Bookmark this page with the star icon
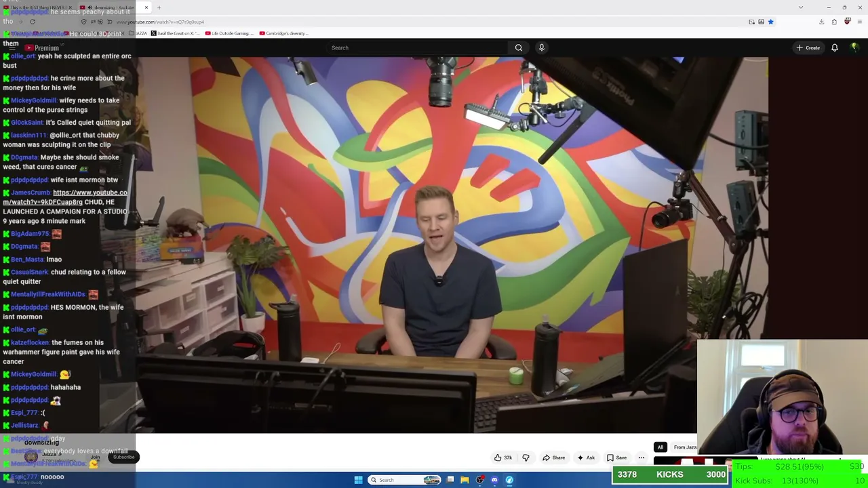 [x=770, y=22]
